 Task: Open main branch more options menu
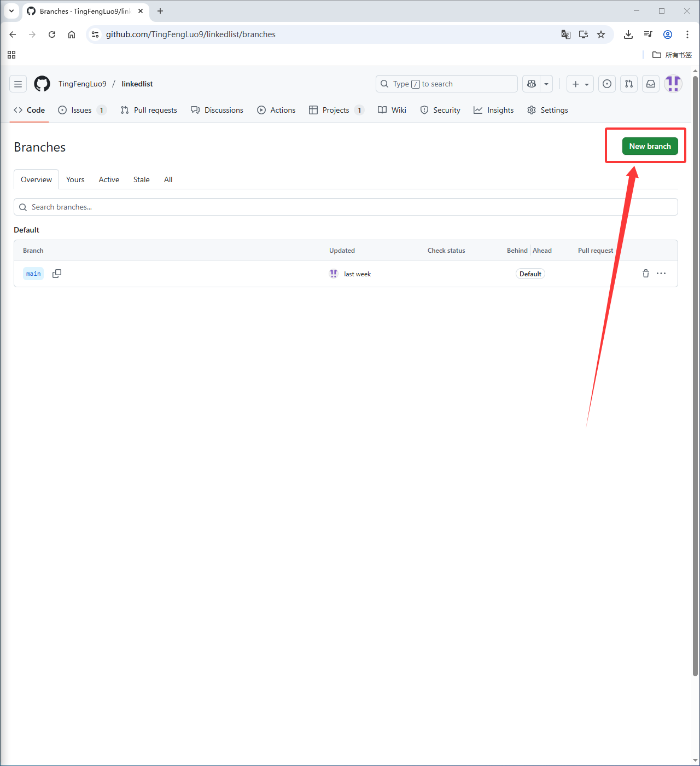661,274
